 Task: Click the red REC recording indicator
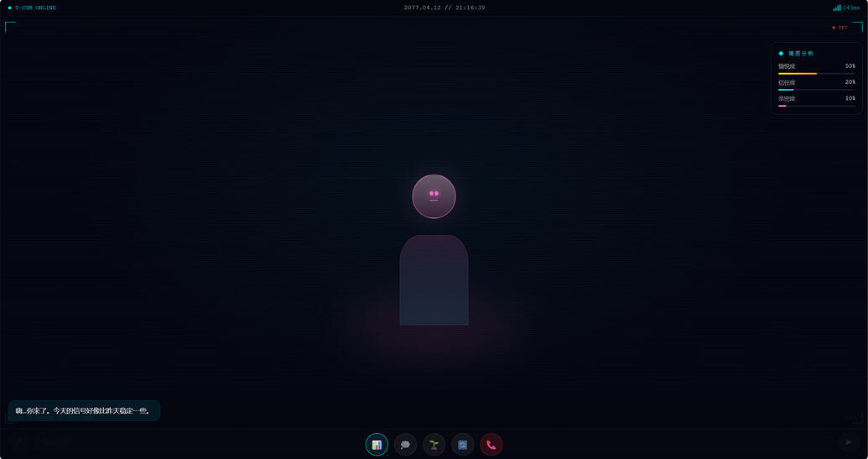tap(839, 28)
